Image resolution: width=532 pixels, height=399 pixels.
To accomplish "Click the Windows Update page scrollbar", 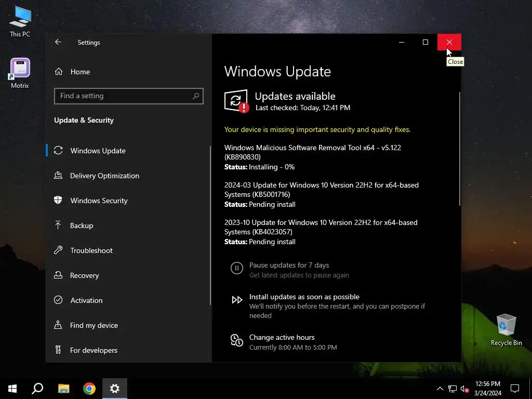I will (460, 149).
